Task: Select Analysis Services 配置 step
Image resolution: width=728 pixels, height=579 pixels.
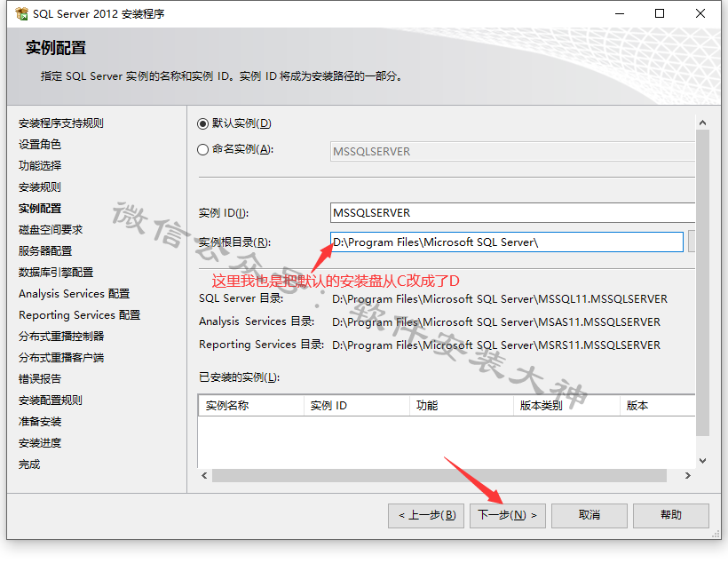Action: tap(75, 294)
